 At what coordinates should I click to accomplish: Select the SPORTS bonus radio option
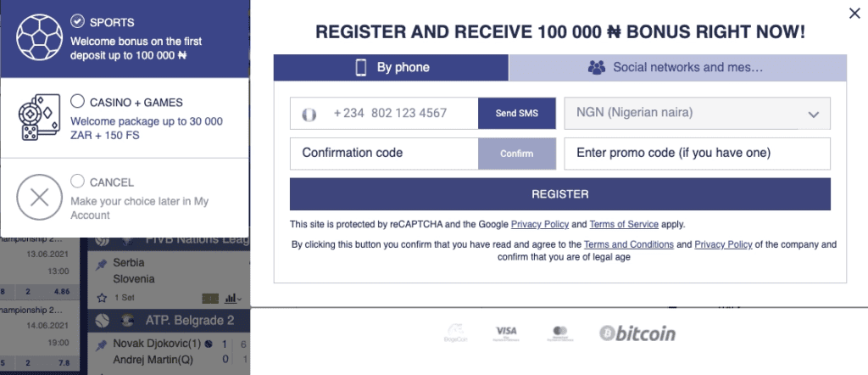pos(77,21)
